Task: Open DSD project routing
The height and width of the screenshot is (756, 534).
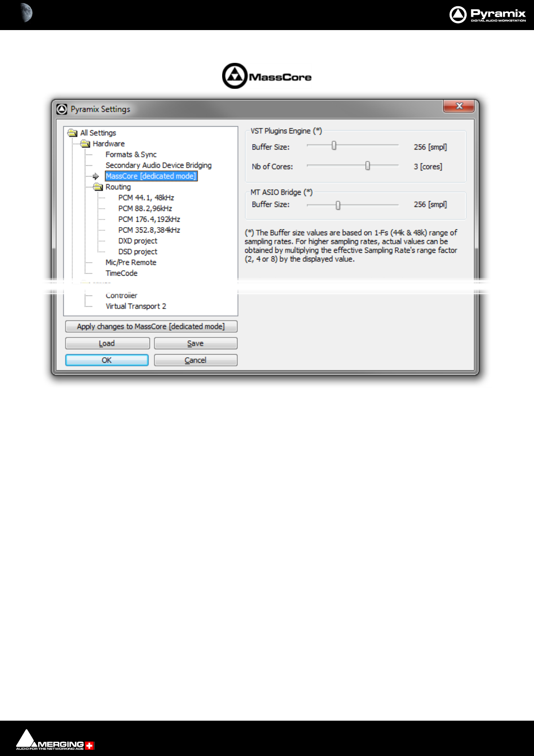Action: point(138,251)
